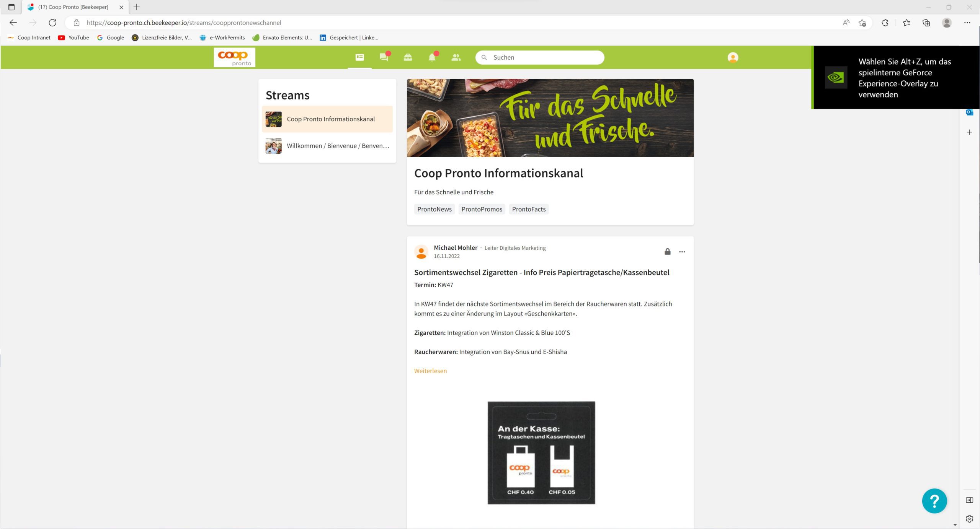Add this page to favorites star icon
This screenshot has width=980, height=529.
click(862, 23)
